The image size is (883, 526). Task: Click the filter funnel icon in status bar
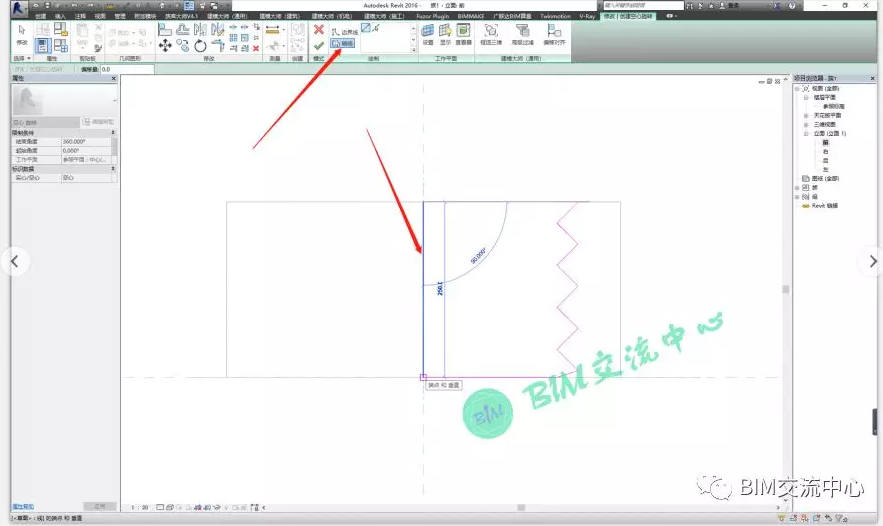point(839,518)
